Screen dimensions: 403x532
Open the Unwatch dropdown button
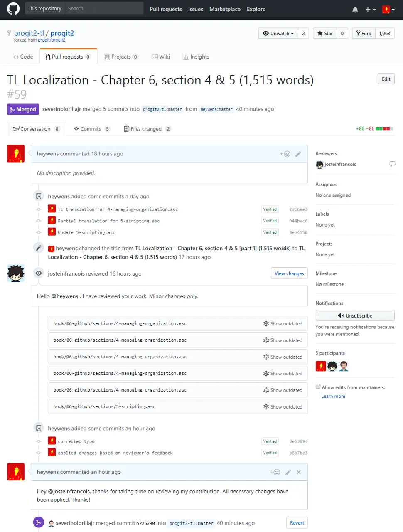point(278,33)
